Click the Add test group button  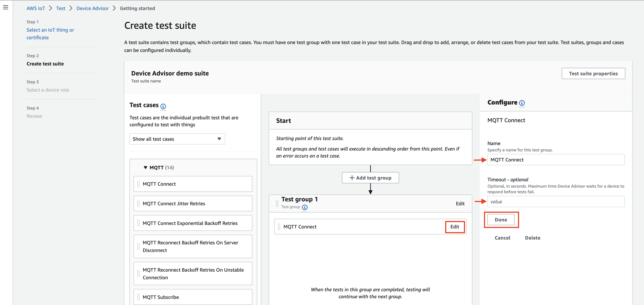(370, 178)
